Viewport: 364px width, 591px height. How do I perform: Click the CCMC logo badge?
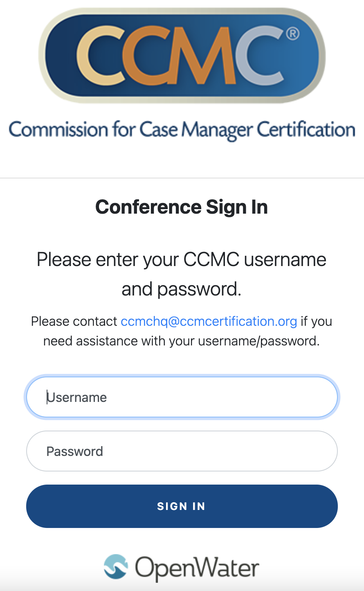coord(182,55)
